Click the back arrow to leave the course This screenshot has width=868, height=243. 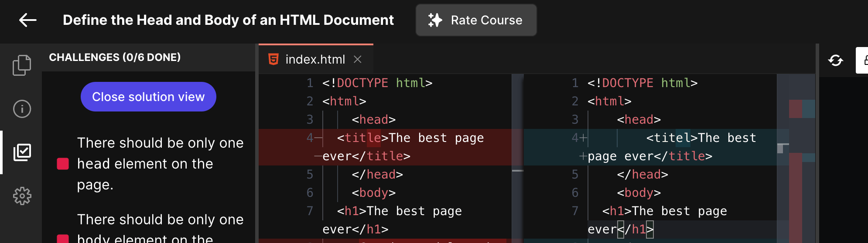click(27, 20)
